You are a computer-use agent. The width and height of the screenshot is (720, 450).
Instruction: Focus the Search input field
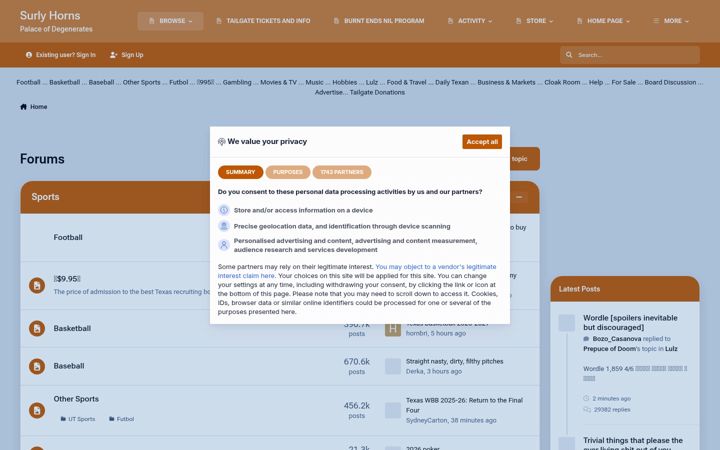click(x=636, y=55)
